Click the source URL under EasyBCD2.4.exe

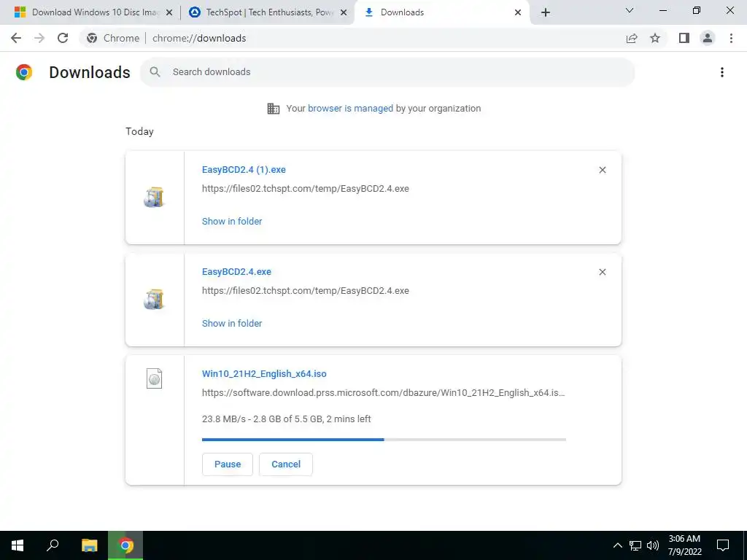306,290
